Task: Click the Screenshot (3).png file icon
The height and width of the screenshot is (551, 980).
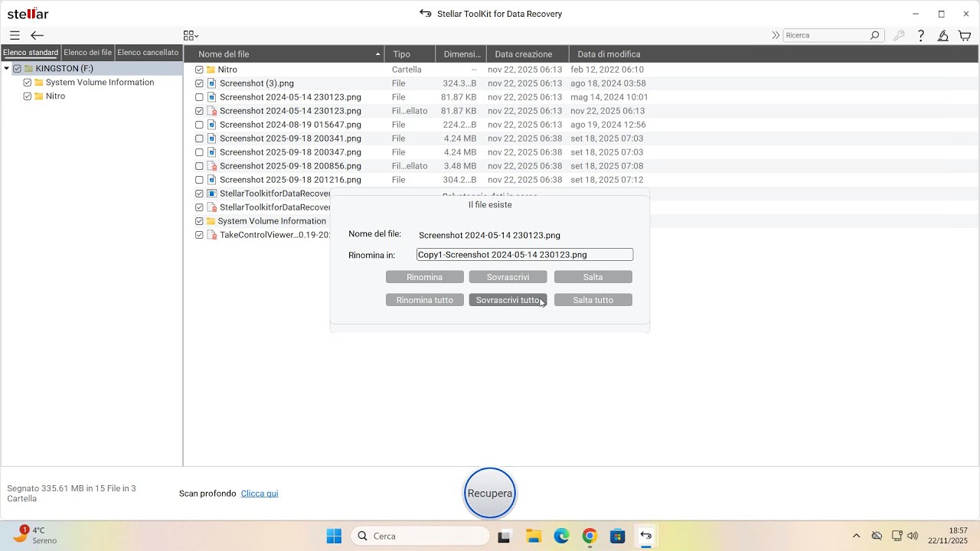Action: tap(212, 83)
